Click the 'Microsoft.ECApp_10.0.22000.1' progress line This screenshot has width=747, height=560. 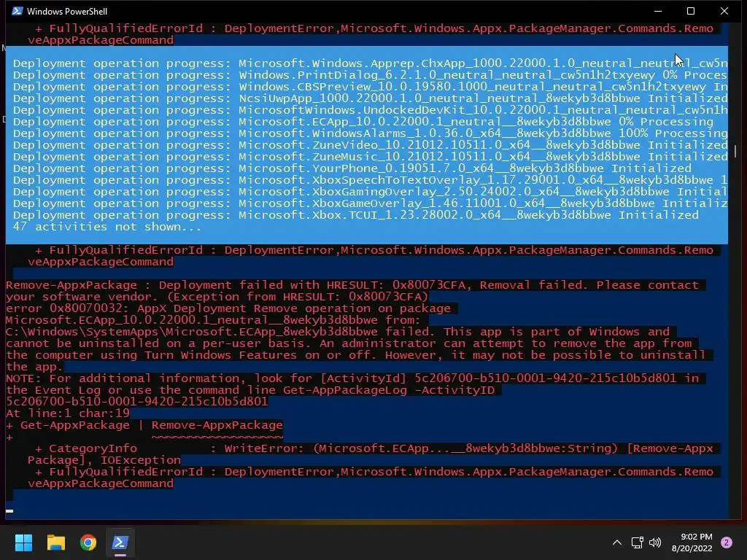pyautogui.click(x=363, y=122)
